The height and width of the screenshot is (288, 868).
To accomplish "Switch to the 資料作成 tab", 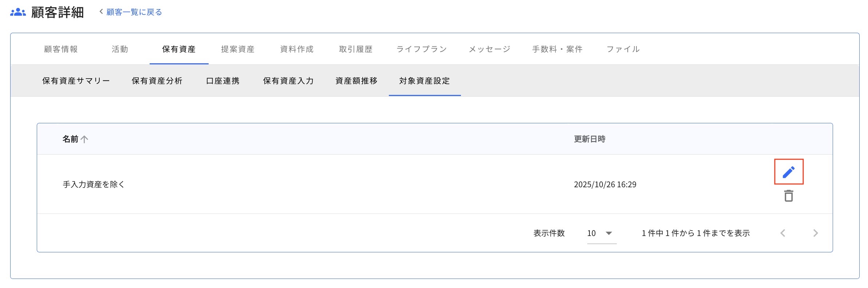I will click(297, 49).
